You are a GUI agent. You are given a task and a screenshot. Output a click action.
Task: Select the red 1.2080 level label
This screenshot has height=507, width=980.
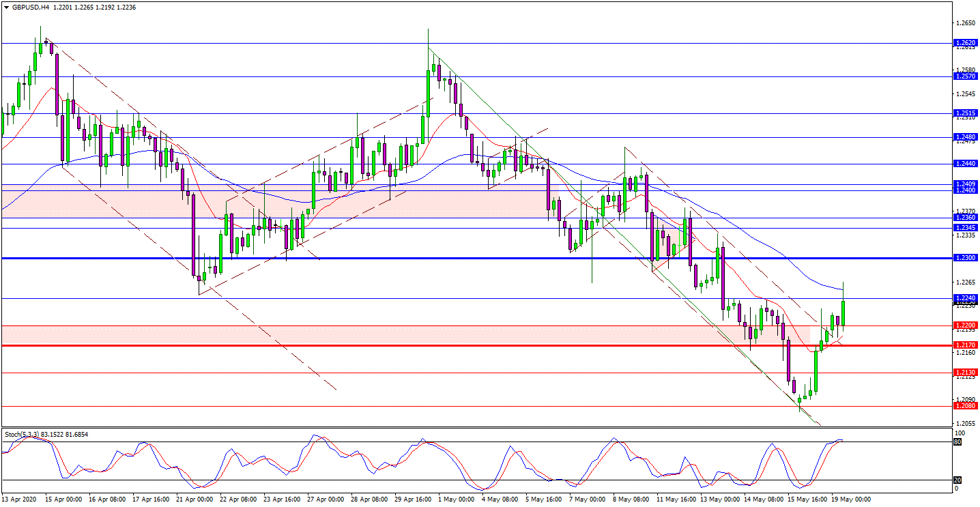[965, 406]
